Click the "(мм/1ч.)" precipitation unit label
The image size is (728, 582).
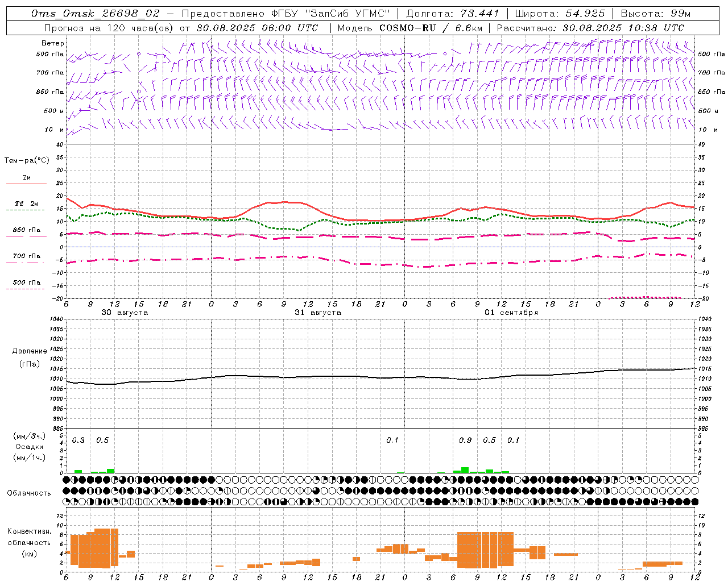pos(29,458)
